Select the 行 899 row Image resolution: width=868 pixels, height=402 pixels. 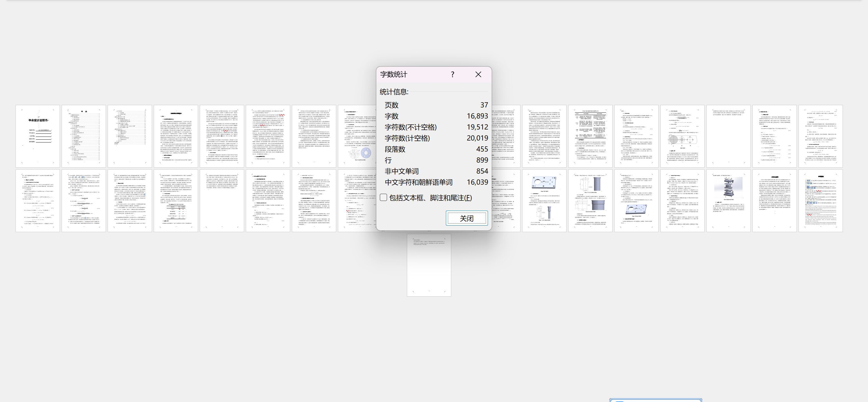[x=436, y=160]
